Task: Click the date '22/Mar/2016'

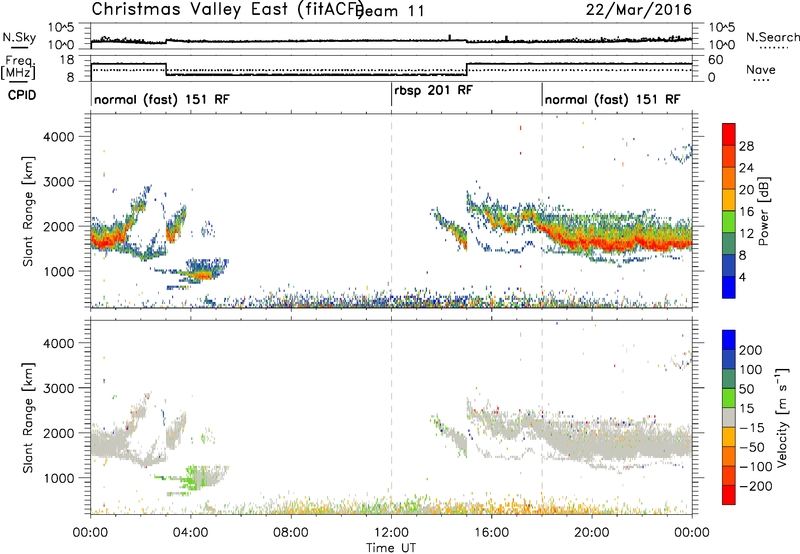Action: [x=639, y=10]
